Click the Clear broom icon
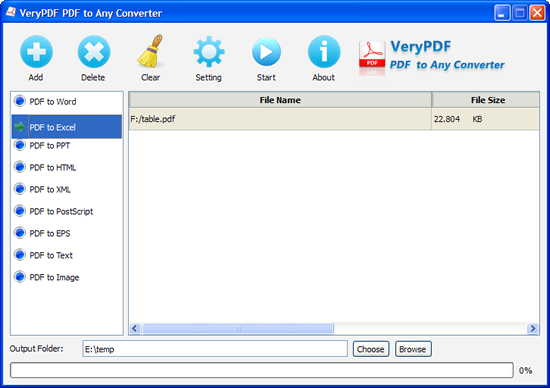The width and height of the screenshot is (550, 388). point(150,51)
